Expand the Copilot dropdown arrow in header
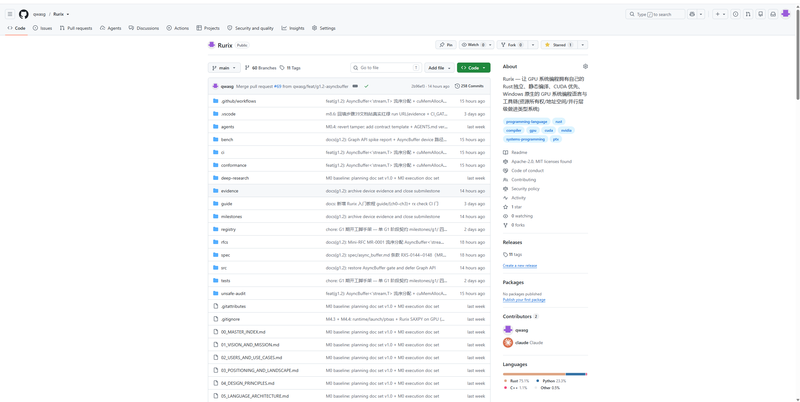This screenshot has width=800, height=402. click(x=701, y=14)
